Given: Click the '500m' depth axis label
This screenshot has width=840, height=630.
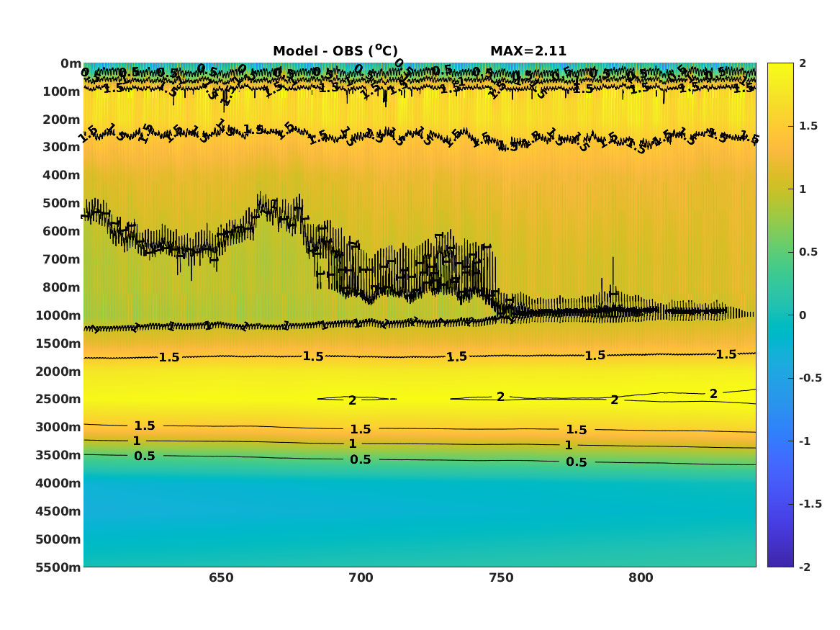Looking at the screenshot, I should [x=62, y=204].
